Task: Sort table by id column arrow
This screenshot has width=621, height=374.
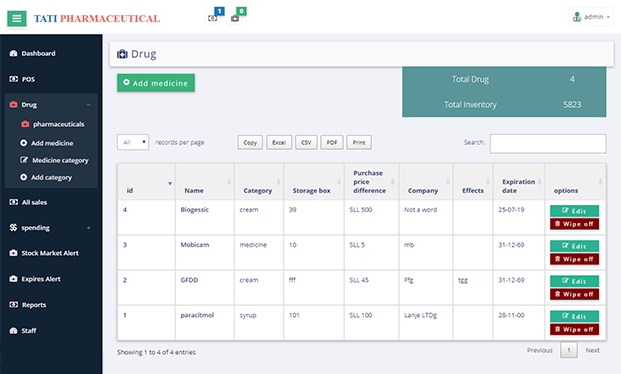Action: point(170,183)
